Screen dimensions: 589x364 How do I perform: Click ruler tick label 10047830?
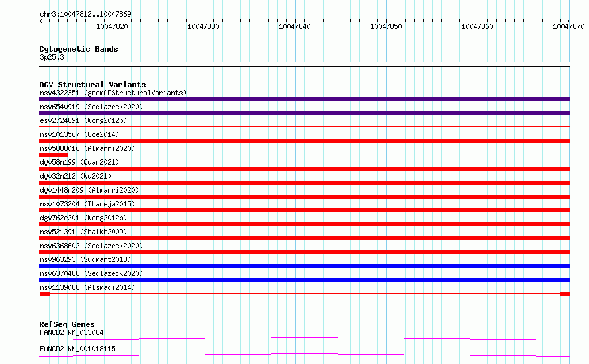pos(203,26)
